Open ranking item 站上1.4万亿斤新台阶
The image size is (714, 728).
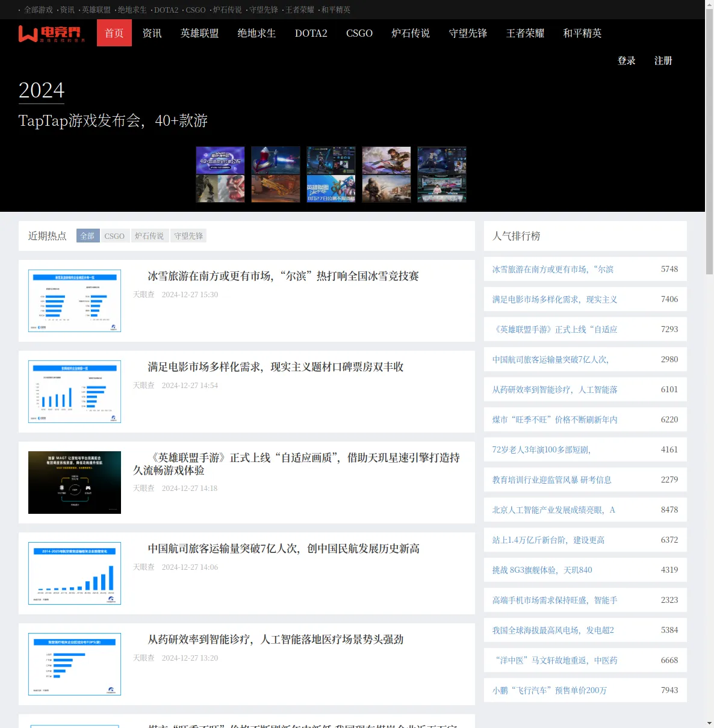[548, 540]
